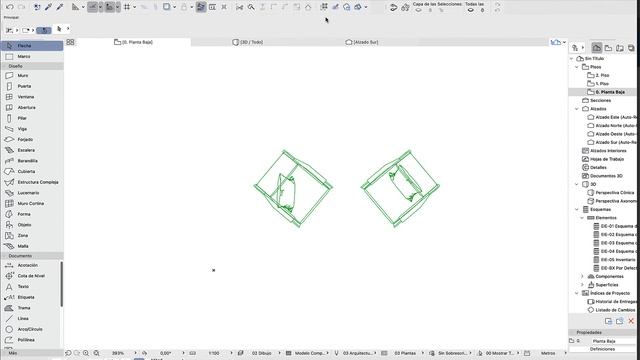Select the Línea line tool
Screen dimensions: 640x360
point(31,318)
